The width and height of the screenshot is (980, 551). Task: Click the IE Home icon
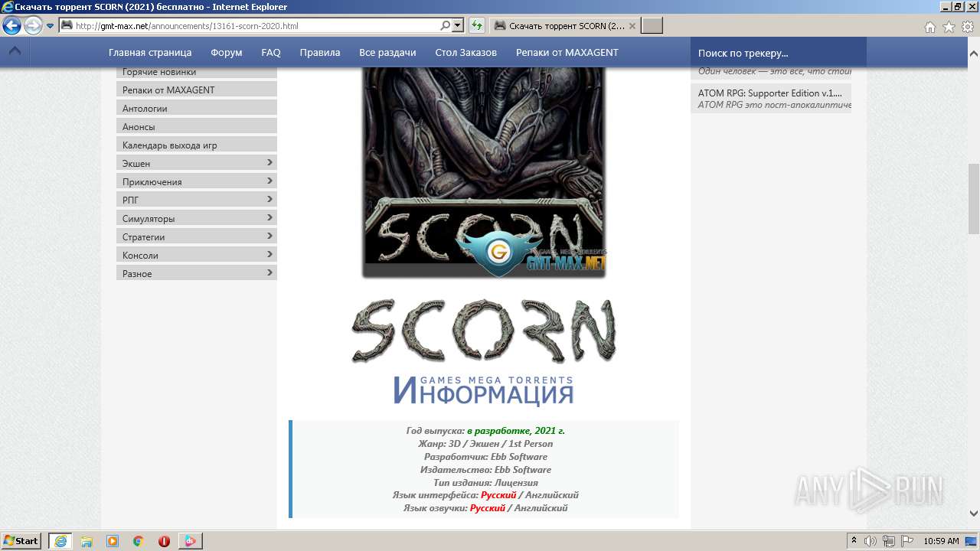point(929,27)
